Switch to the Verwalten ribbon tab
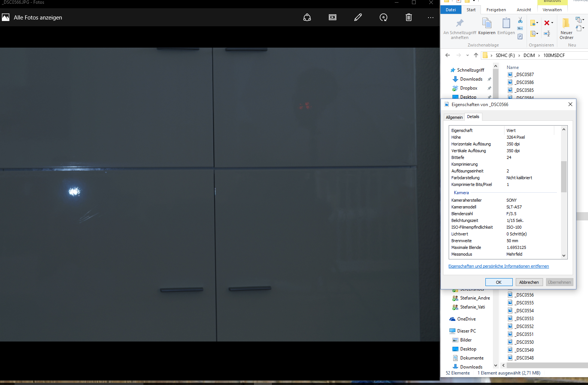The image size is (588, 385). click(552, 10)
